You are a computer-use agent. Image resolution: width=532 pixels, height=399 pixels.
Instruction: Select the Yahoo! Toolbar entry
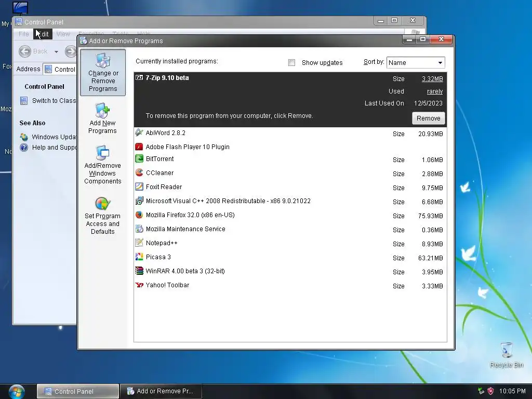click(x=290, y=285)
